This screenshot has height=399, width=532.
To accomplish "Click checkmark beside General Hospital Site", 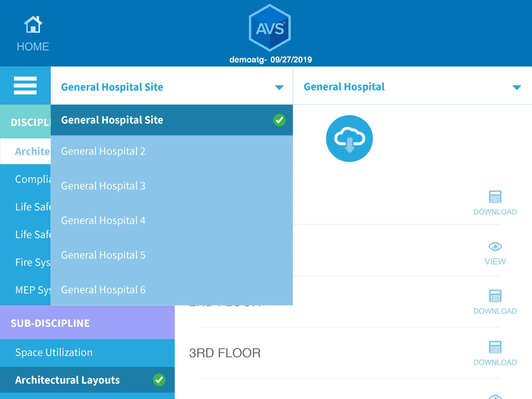I will coord(279,120).
